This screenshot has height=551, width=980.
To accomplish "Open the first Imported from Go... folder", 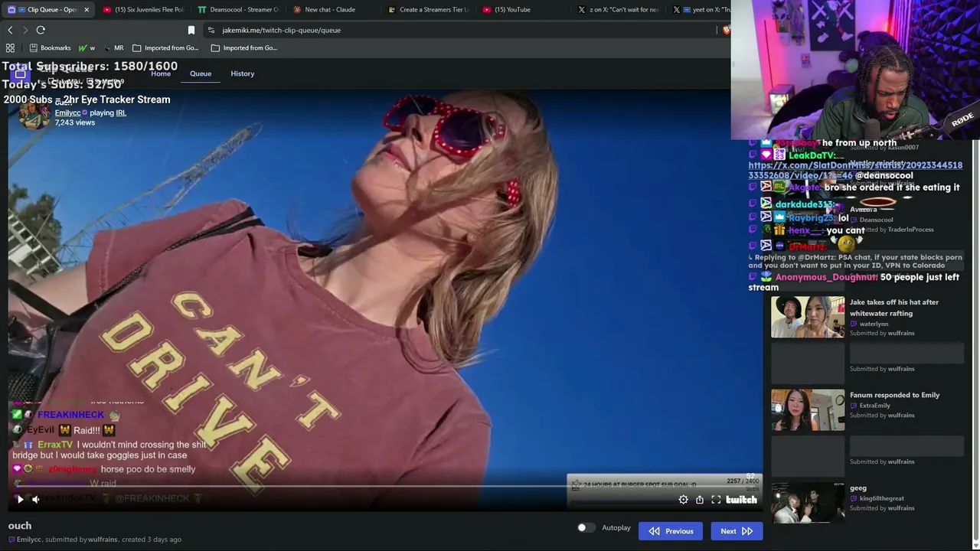I will pyautogui.click(x=165, y=47).
